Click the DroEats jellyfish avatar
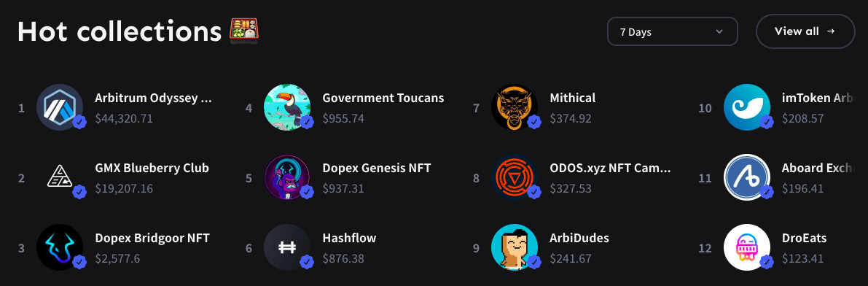868x286 pixels. coord(747,247)
